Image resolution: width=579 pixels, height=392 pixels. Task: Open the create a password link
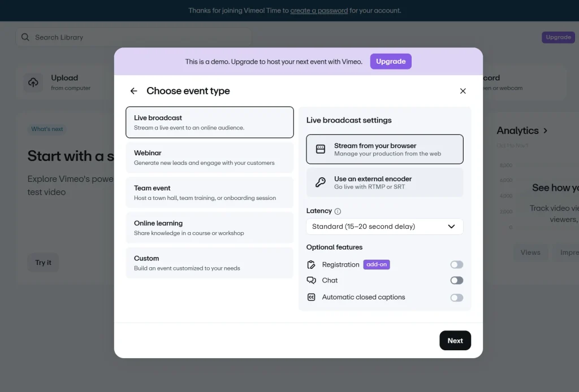(319, 10)
